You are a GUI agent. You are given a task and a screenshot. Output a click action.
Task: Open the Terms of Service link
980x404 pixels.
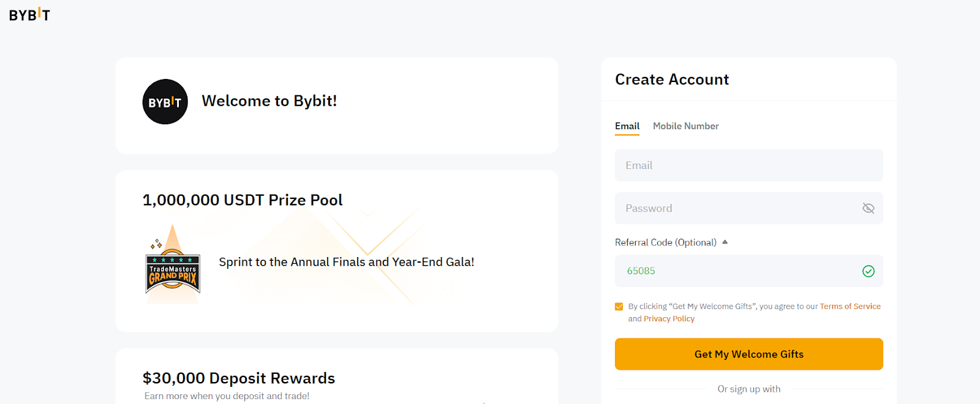850,307
